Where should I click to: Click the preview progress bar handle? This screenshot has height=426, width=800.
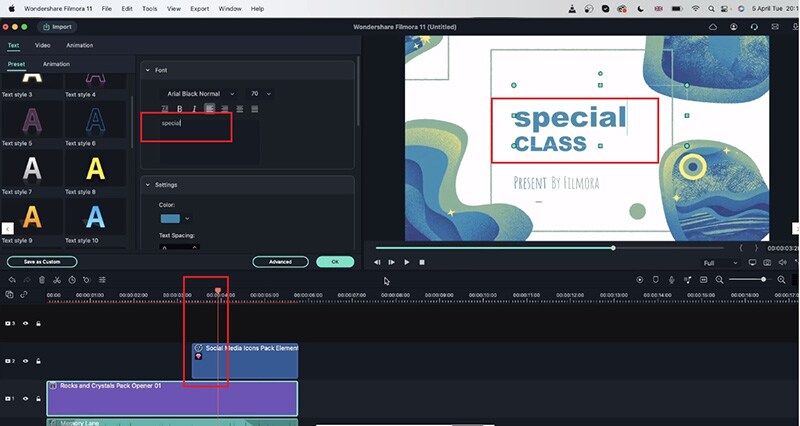pos(613,248)
